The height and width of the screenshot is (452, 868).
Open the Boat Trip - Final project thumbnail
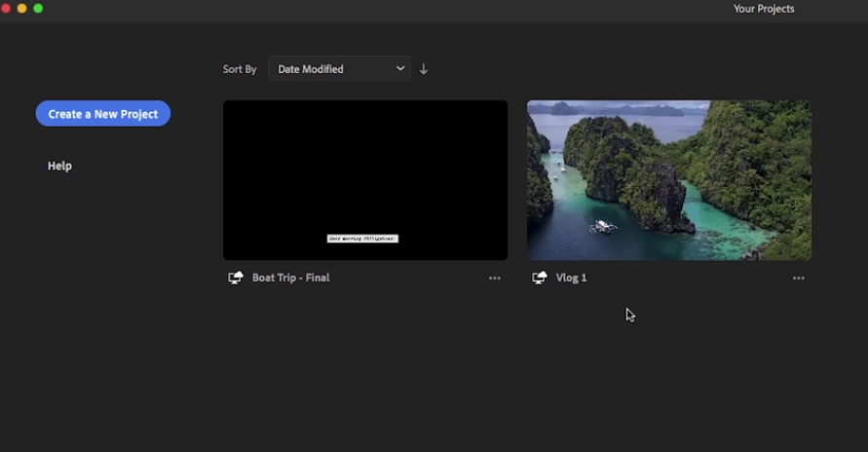pos(364,179)
